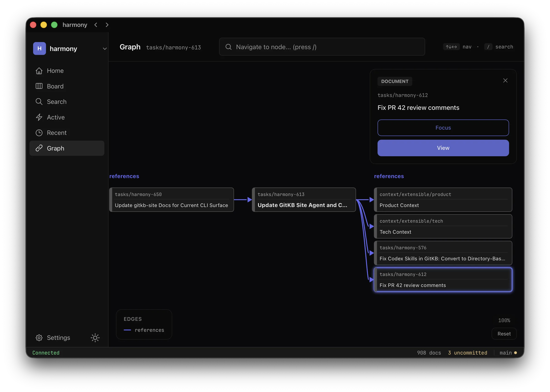Select the tasks/harmony-650 node
550x392 pixels.
[x=172, y=200]
